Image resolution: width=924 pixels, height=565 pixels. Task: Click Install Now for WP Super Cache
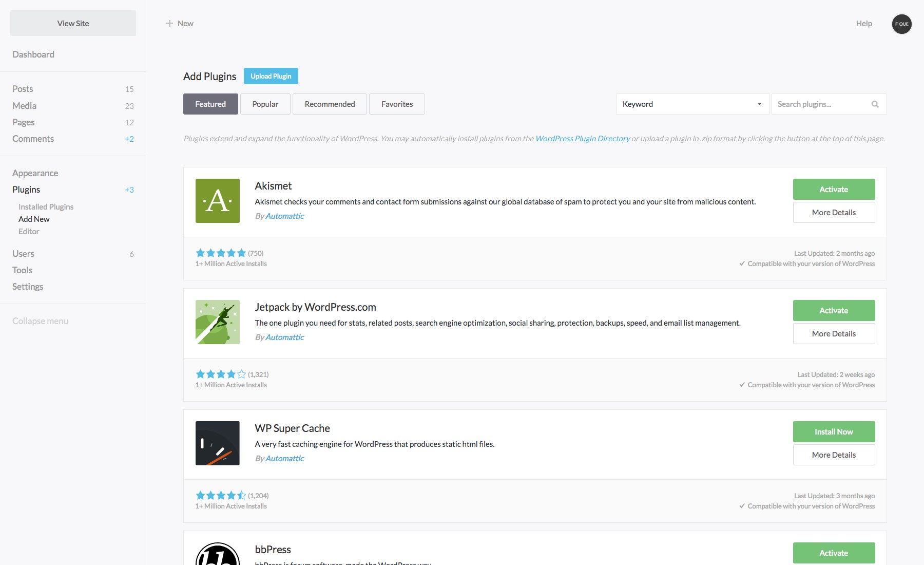(x=834, y=431)
